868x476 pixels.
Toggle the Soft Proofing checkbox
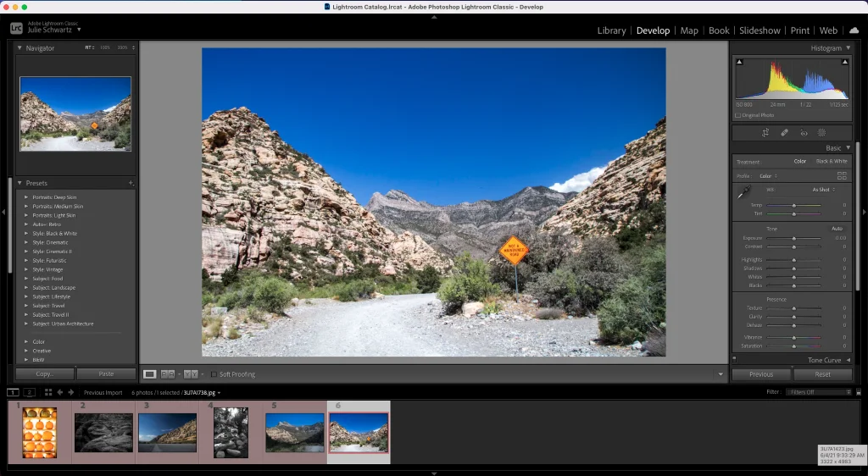pyautogui.click(x=214, y=374)
